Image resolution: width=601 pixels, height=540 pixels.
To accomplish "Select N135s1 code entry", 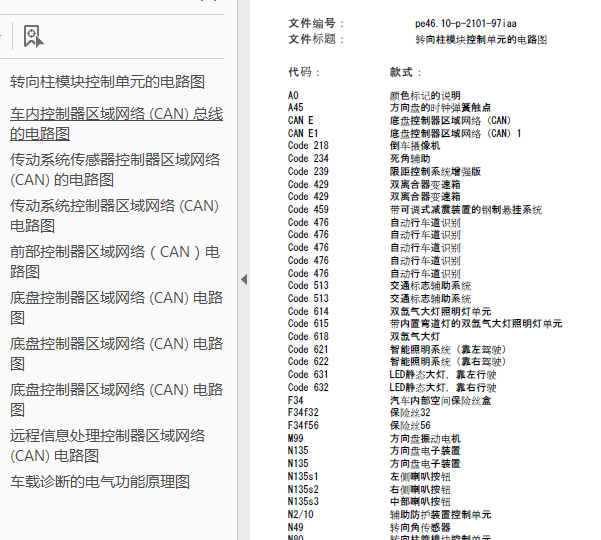I will [x=303, y=476].
